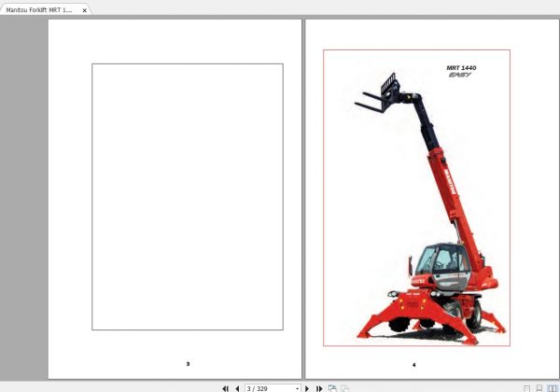Go to the next page
560x392 pixels.
[307, 388]
